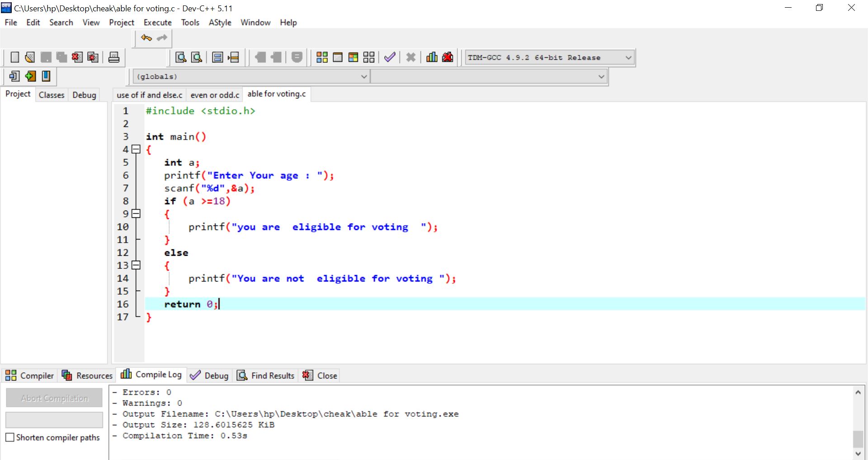Image resolution: width=868 pixels, height=460 pixels.
Task: Open the Find dialog
Action: 180,57
